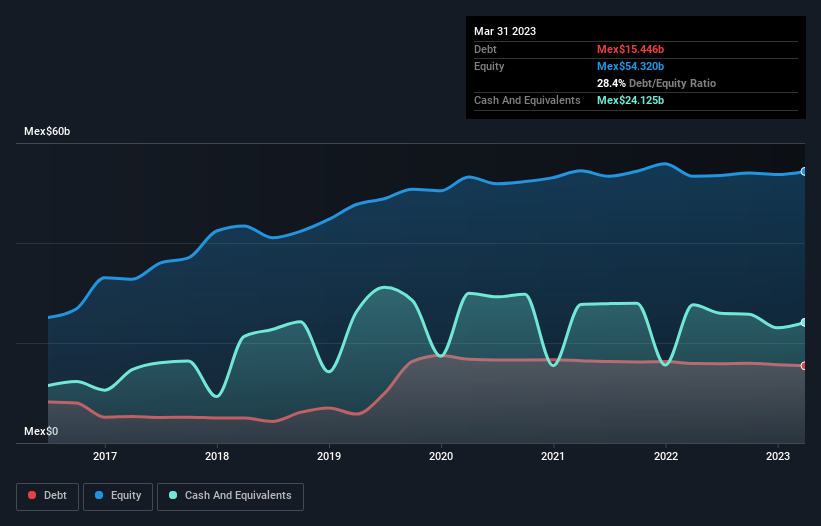Viewport: 821px width, 526px height.
Task: Toggle Cash And Equivalents legend button
Action: tap(230, 496)
